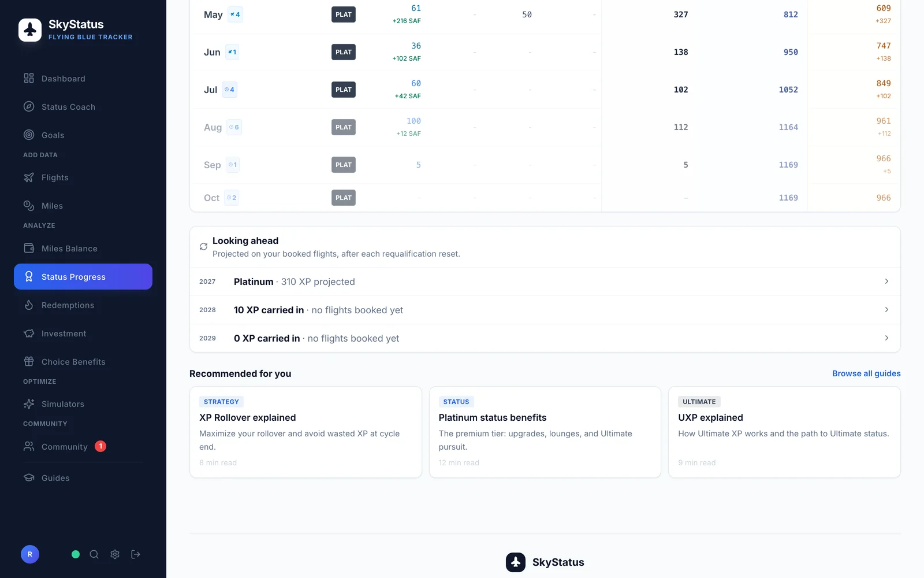Image resolution: width=924 pixels, height=578 pixels.
Task: Click the '12 min read' label
Action: coord(459,462)
